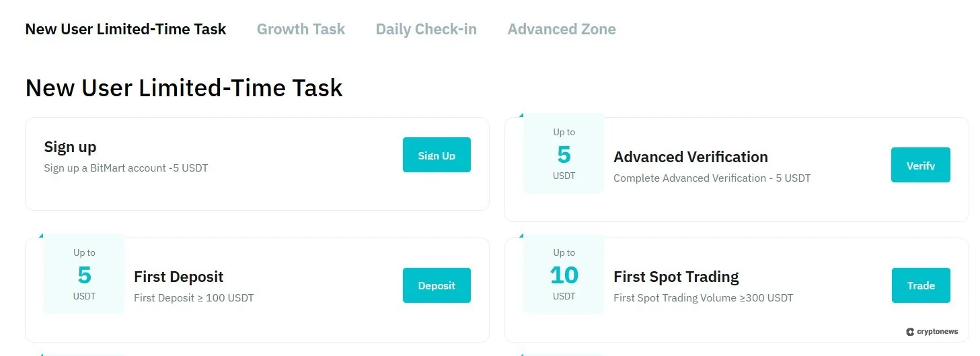Click the Verify button
Image resolution: width=980 pixels, height=356 pixels.
[x=920, y=165]
